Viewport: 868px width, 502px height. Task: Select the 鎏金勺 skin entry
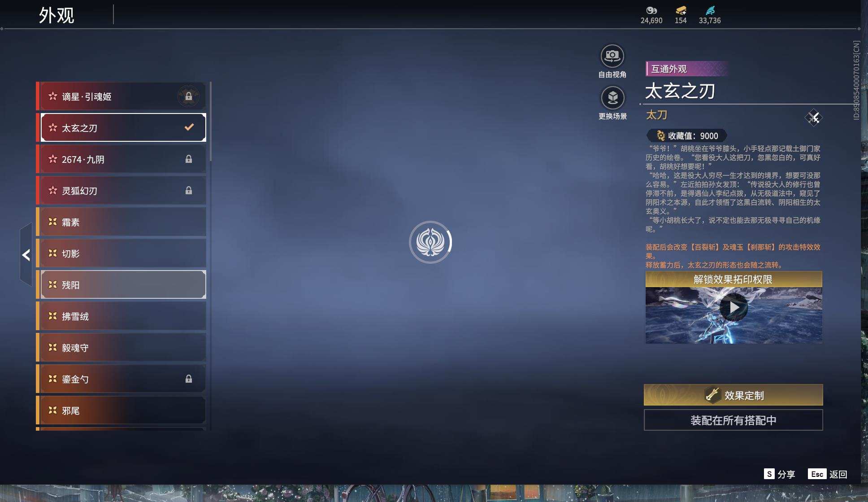coord(121,379)
